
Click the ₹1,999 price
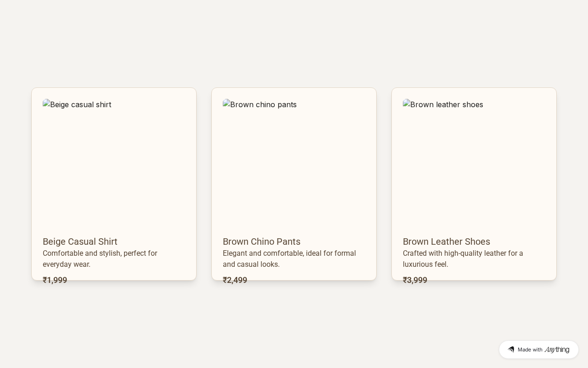55,280
